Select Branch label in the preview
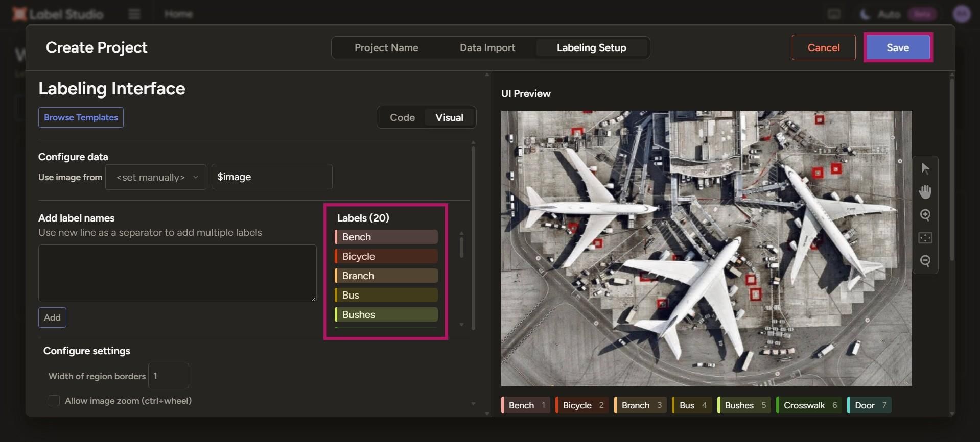This screenshot has width=980, height=442. (x=641, y=405)
